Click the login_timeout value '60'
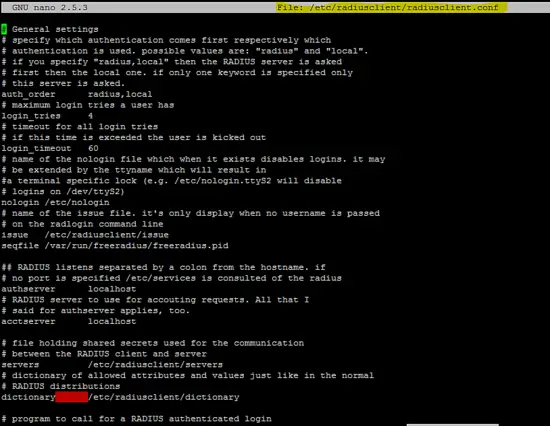550x426 pixels. click(x=93, y=148)
